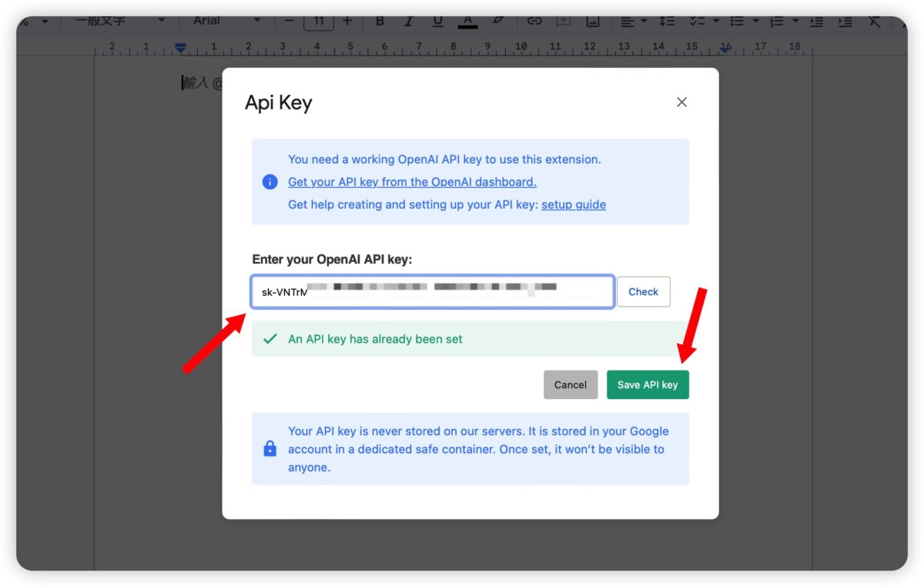Toggle underline formatting in the toolbar
Viewport: 924px width, 587px height.
[x=437, y=21]
